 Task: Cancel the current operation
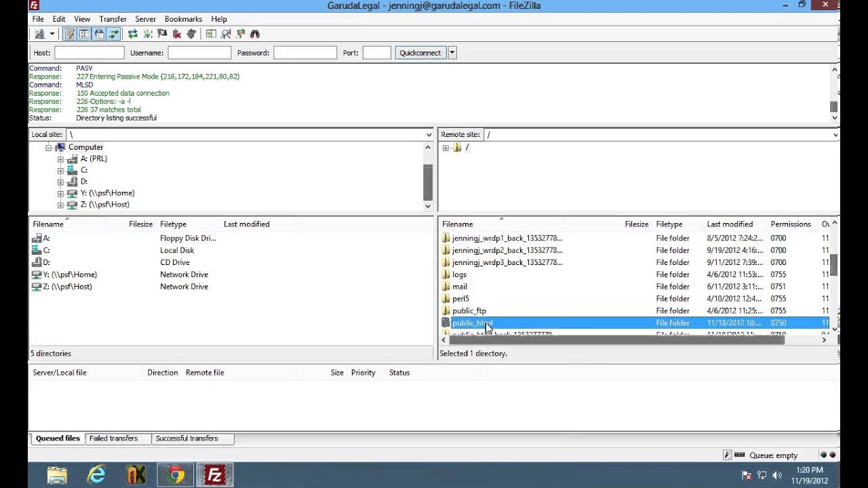162,34
